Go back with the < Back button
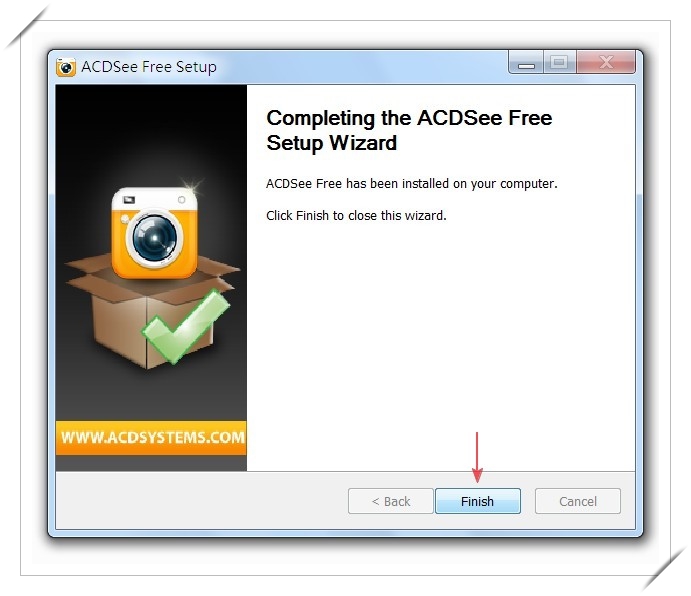691x596 pixels. [390, 501]
